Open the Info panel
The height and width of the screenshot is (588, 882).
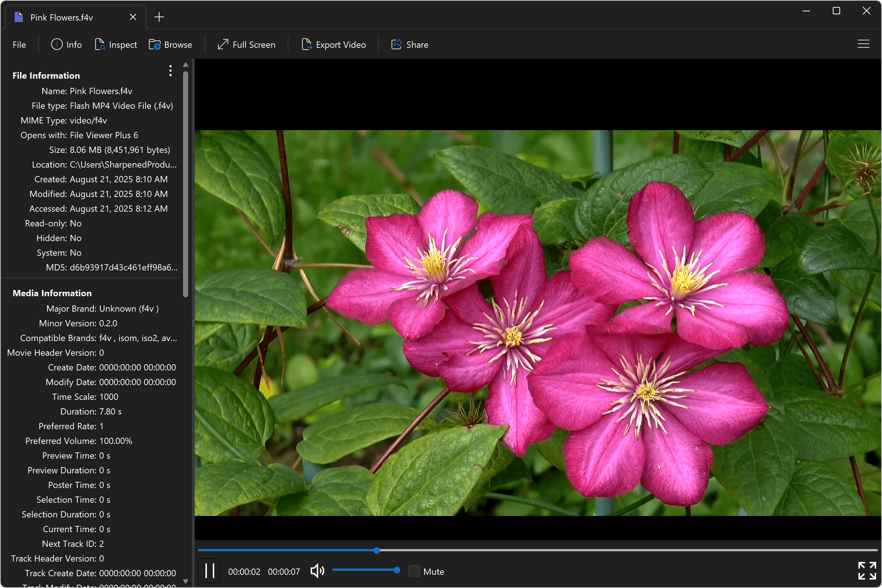click(67, 44)
